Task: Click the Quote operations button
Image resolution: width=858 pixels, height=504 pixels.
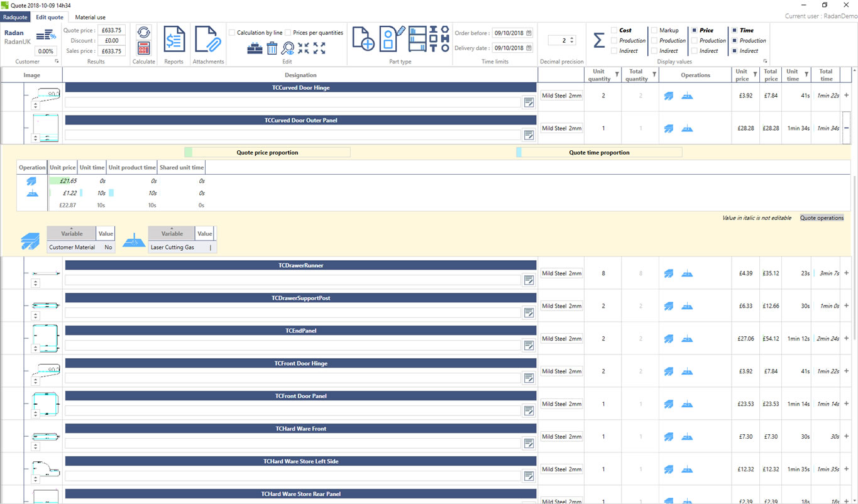Action: [822, 218]
